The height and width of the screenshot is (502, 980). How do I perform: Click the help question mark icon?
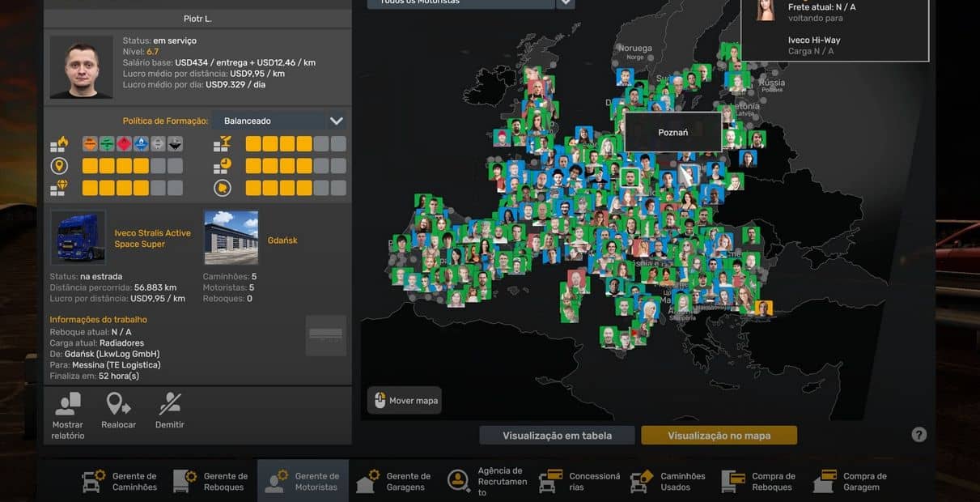point(918,435)
